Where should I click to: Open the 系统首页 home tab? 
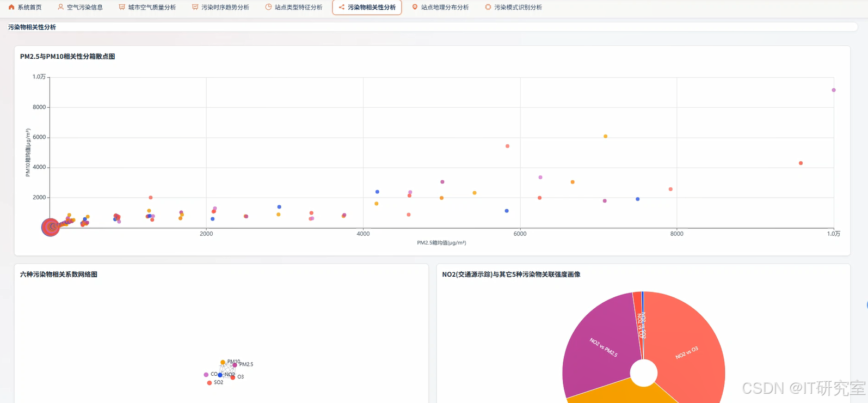coord(25,8)
